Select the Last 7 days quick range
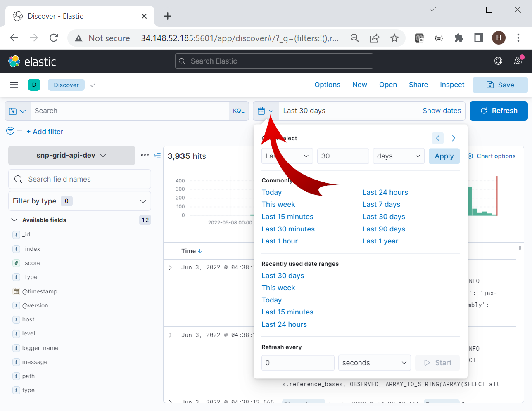 pyautogui.click(x=381, y=204)
